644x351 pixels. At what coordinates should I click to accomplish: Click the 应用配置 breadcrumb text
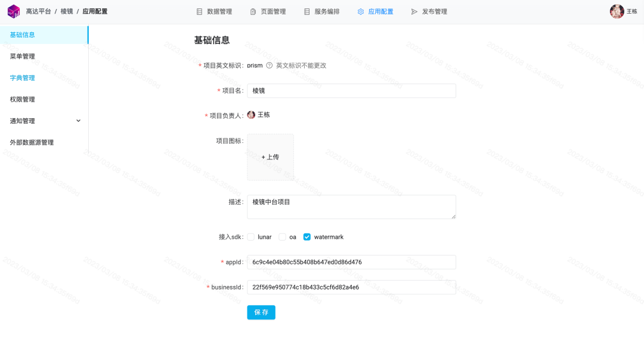pos(95,11)
